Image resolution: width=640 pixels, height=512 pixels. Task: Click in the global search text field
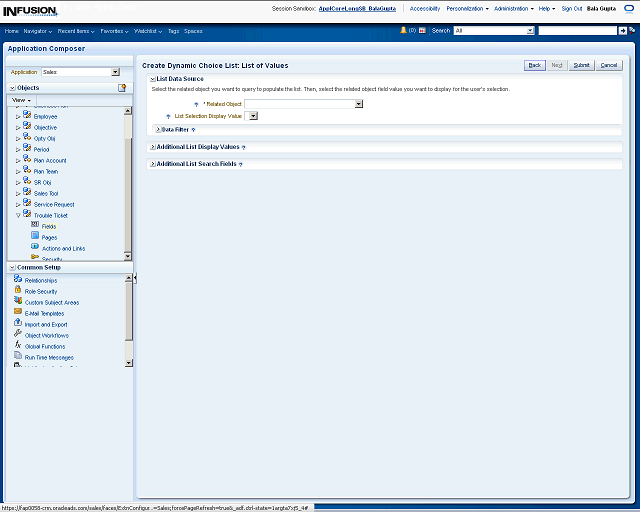coord(576,31)
